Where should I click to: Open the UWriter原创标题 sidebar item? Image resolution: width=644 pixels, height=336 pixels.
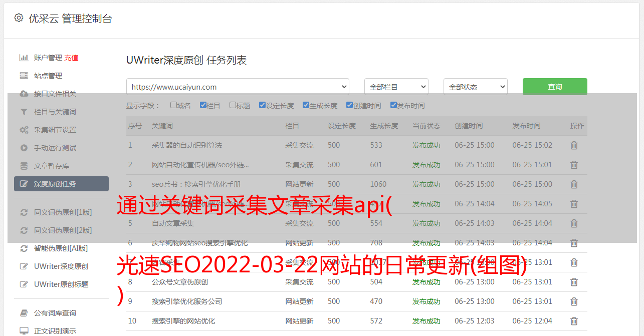tap(61, 284)
